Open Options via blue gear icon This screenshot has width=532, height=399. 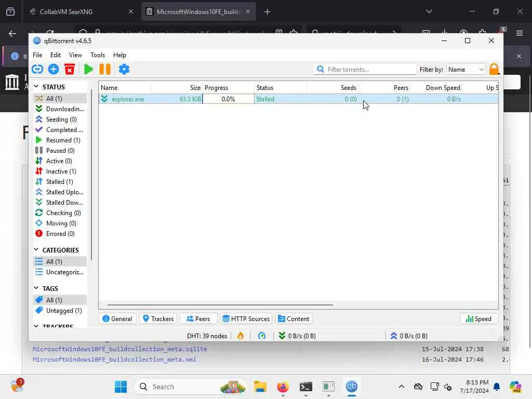124,69
